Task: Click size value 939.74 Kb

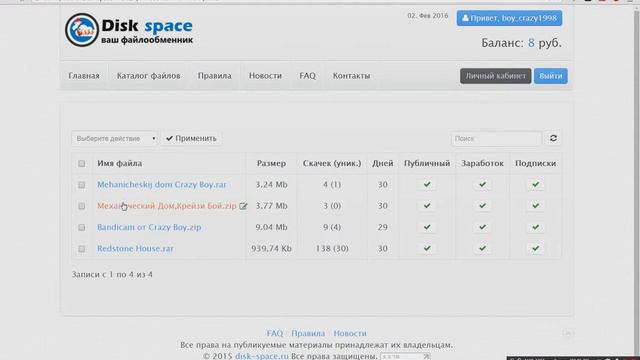Action: point(271,248)
